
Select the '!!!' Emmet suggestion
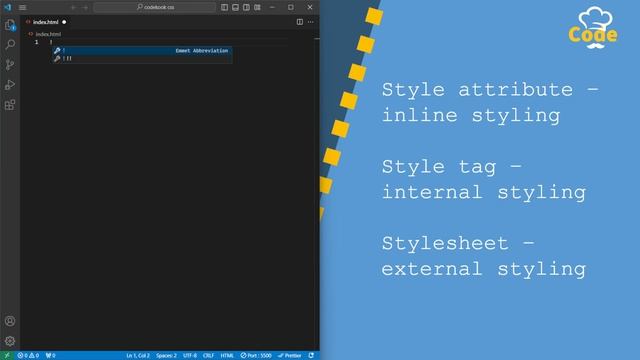click(x=142, y=59)
